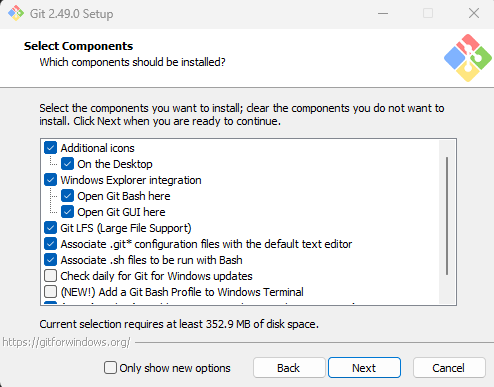Open the gitforwindows.org link

(66, 342)
